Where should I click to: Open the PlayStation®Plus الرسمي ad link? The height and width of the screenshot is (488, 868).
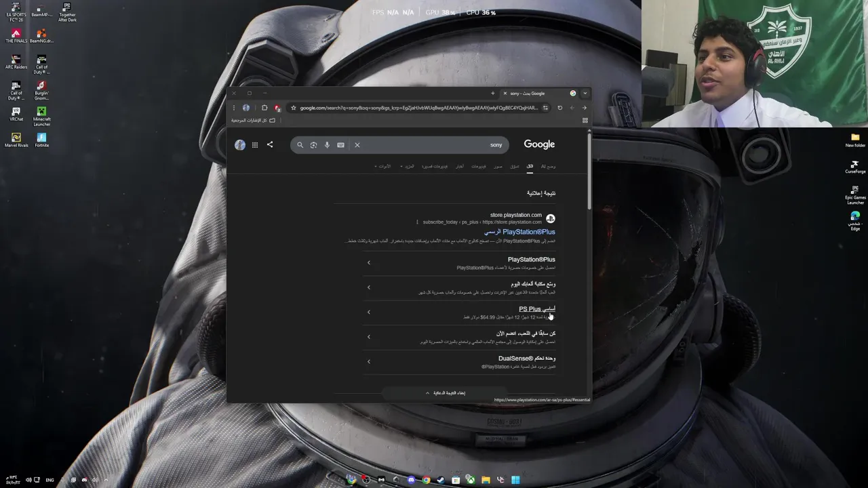(520, 232)
